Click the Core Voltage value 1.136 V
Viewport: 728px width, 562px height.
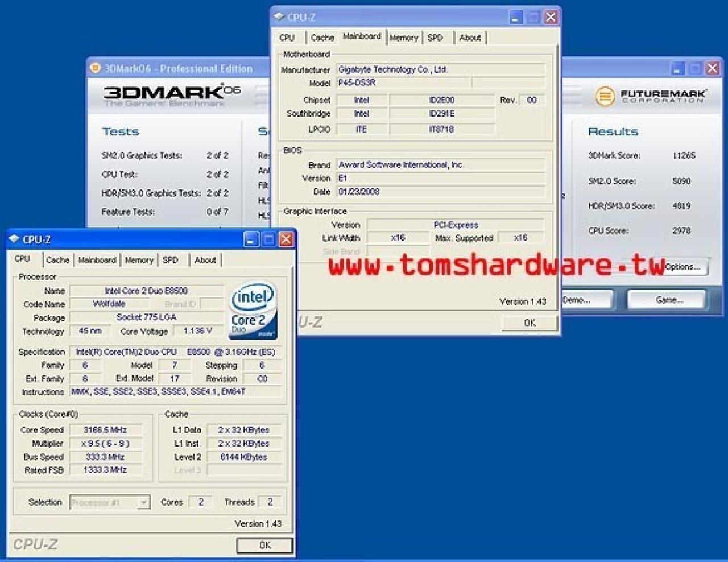(x=197, y=330)
